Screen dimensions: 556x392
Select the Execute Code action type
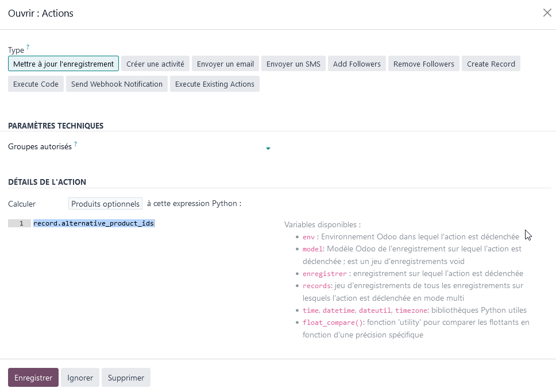coord(36,84)
